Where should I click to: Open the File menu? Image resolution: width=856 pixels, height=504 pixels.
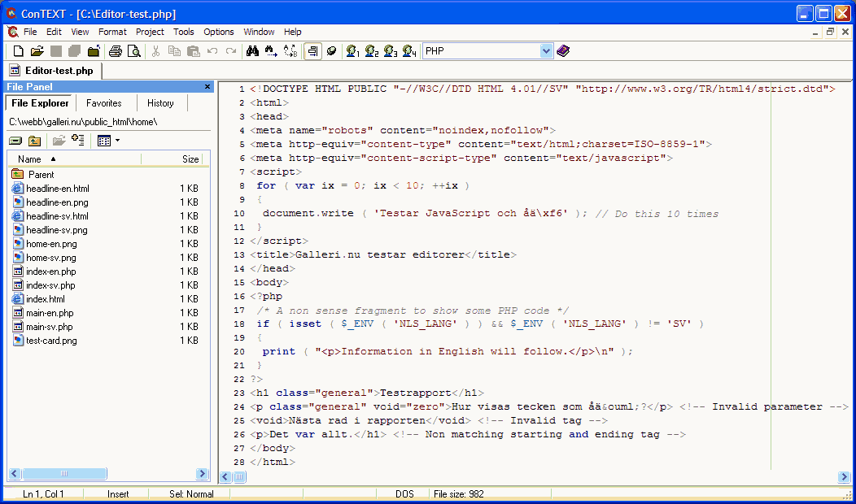click(30, 32)
